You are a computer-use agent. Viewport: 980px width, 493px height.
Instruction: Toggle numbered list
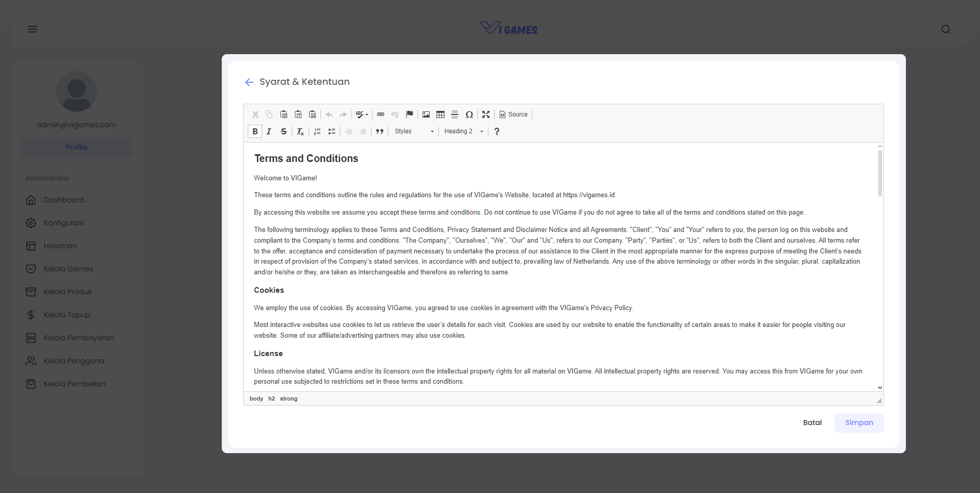(317, 131)
